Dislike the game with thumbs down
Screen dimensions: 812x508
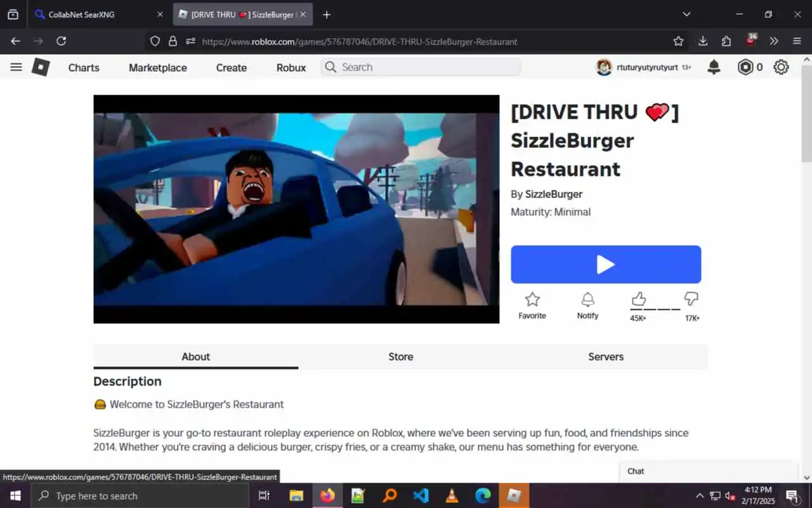pos(691,298)
